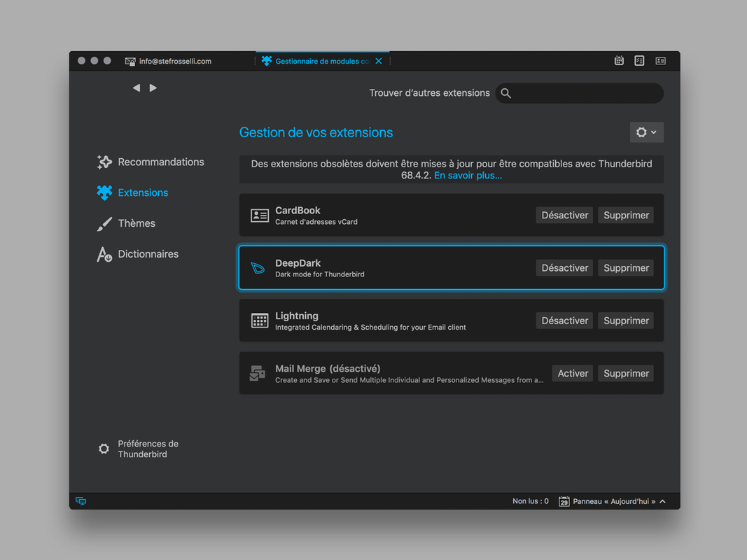Viewport: 747px width, 560px height.
Task: Open the tasks tab icon
Action: coord(639,60)
